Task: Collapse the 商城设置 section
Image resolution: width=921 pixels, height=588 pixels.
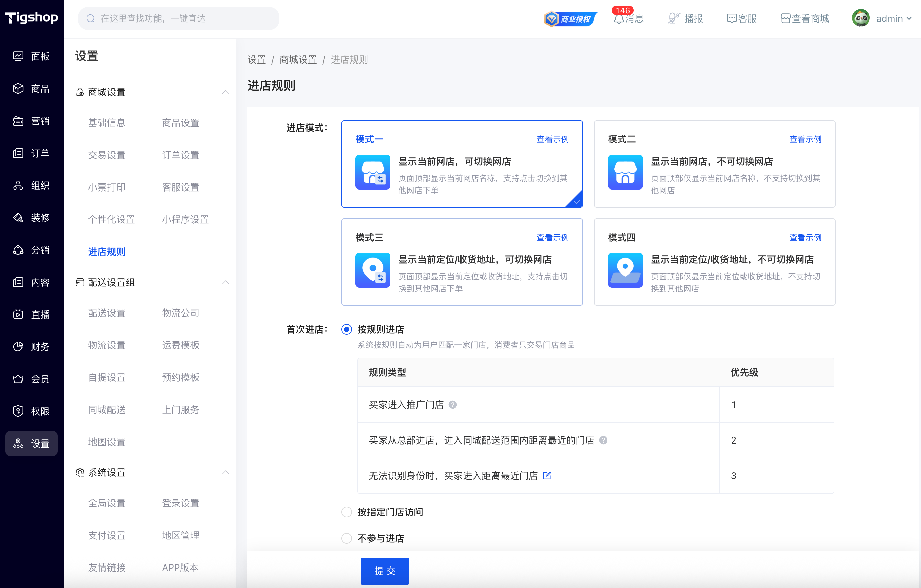Action: click(x=226, y=92)
